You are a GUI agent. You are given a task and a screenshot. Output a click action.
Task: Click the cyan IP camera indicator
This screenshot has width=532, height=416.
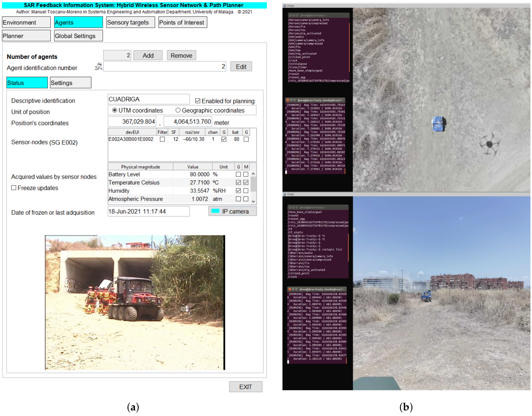pyautogui.click(x=215, y=211)
